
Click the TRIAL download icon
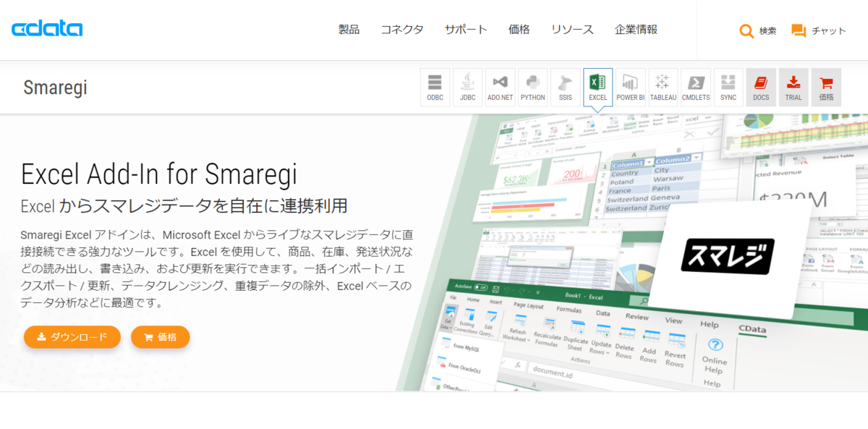pos(793,88)
